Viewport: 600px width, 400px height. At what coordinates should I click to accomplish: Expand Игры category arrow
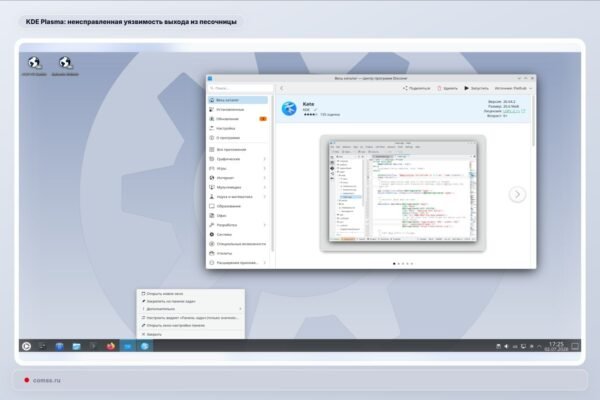(x=264, y=168)
